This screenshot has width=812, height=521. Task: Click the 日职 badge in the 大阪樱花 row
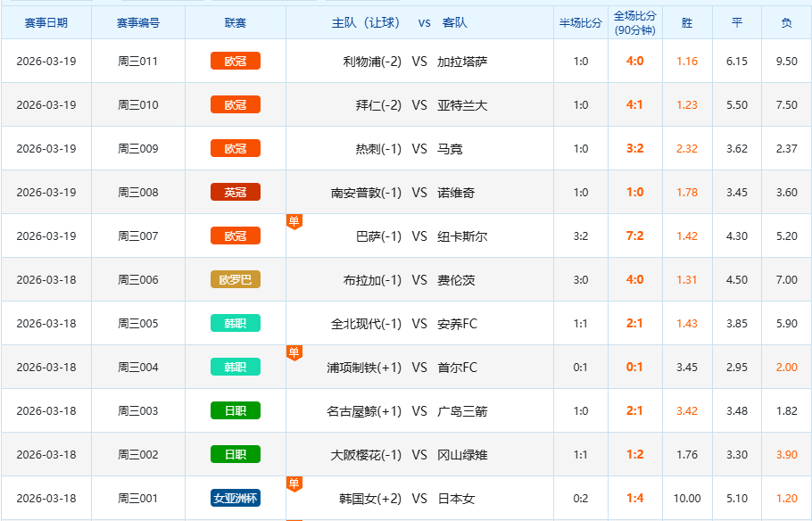tap(236, 454)
